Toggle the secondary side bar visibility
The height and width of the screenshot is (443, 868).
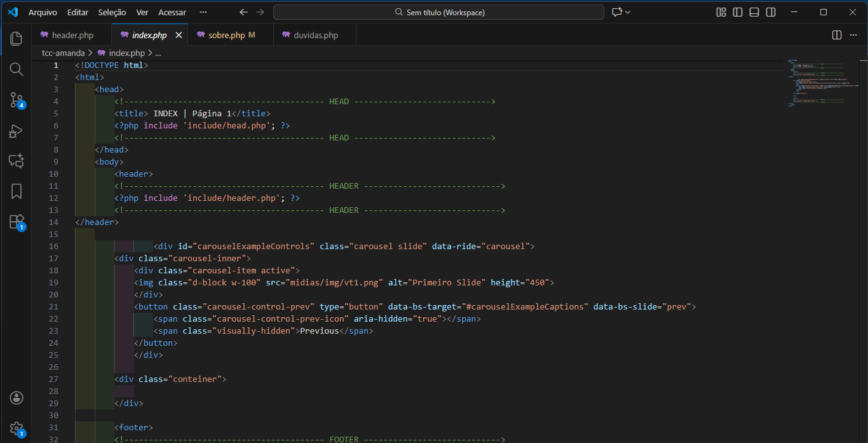coord(771,12)
